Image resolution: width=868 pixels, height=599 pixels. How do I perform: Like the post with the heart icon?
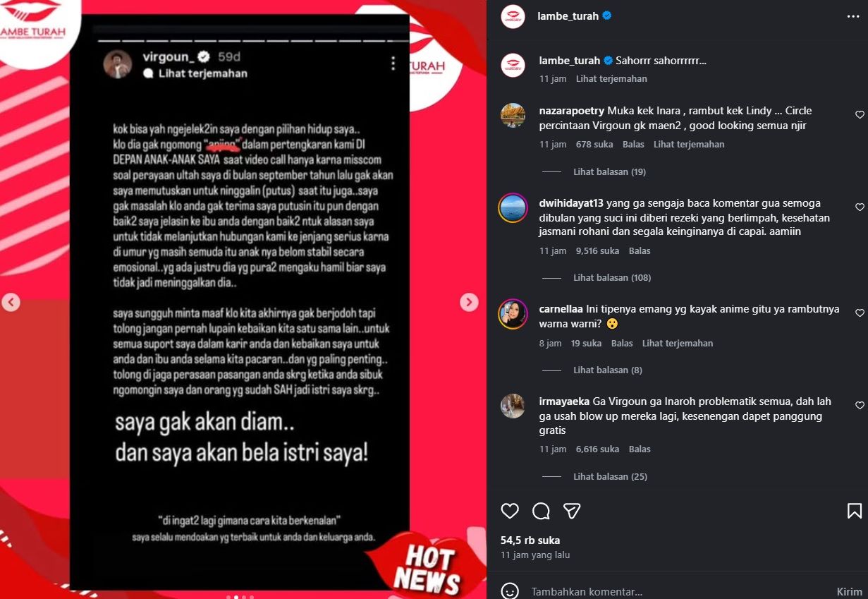(510, 511)
